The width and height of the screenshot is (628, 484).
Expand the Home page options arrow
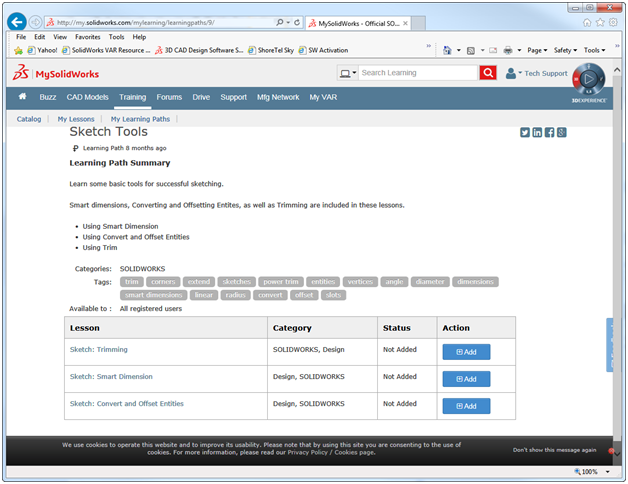(x=459, y=50)
